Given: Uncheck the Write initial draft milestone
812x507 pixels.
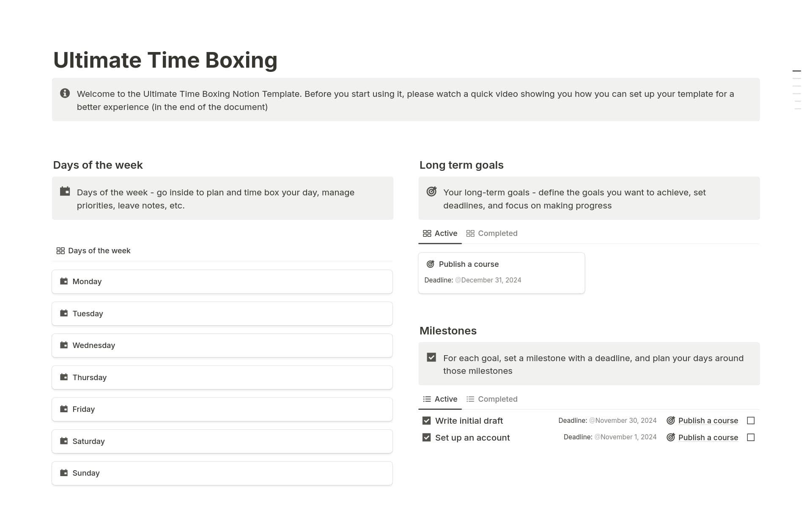Looking at the screenshot, I should tap(426, 420).
